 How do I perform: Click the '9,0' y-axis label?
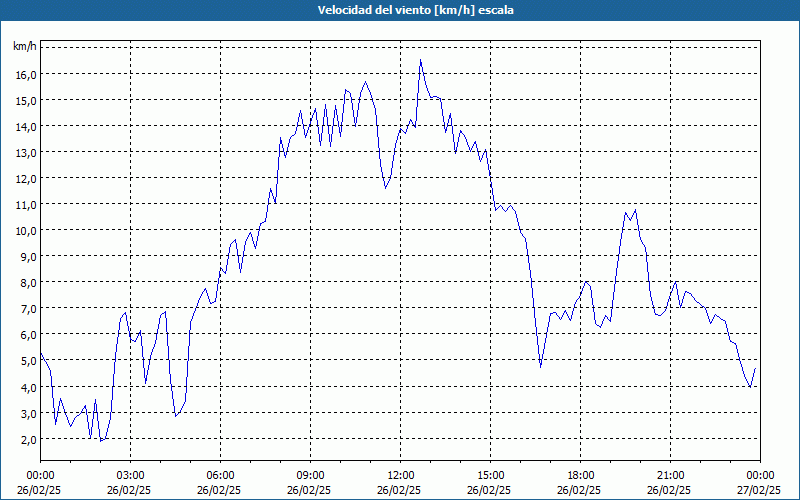[x=29, y=257]
